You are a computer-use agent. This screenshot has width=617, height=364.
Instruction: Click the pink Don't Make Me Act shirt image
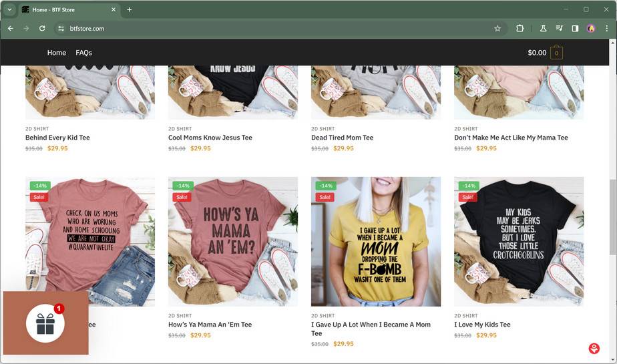pos(519,92)
